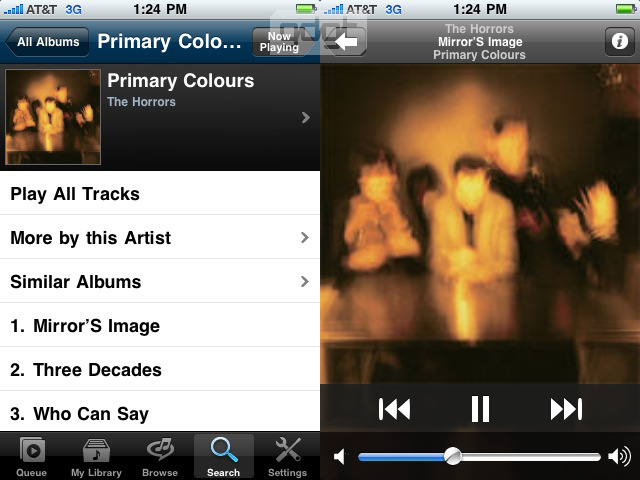
Task: Pause the current song
Action: point(480,409)
